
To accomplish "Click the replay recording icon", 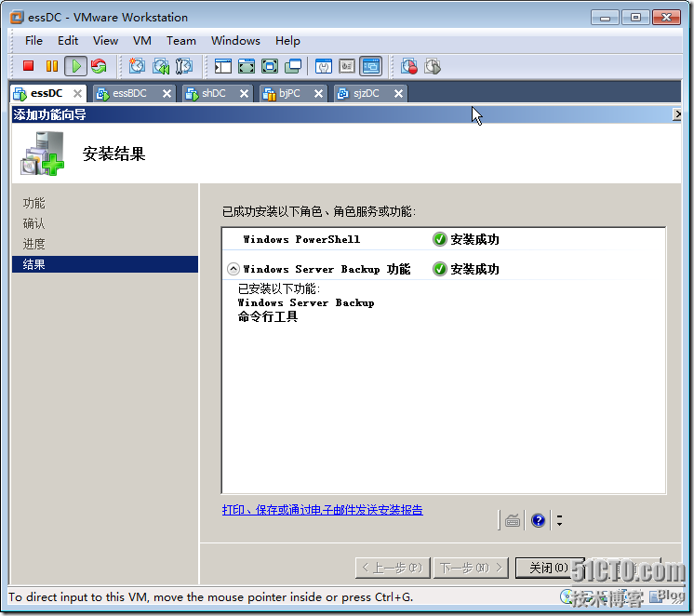I will (433, 66).
